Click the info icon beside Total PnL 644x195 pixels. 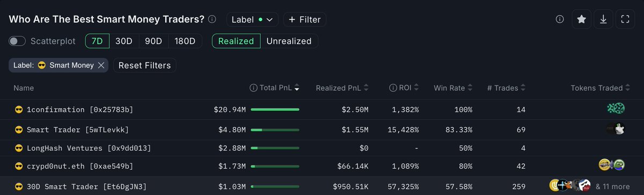[x=253, y=88]
